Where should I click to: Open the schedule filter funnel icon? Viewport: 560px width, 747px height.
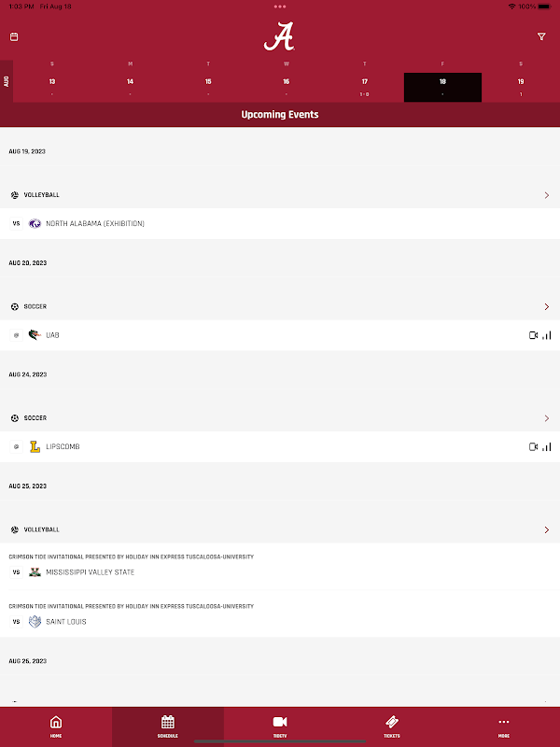(x=541, y=36)
